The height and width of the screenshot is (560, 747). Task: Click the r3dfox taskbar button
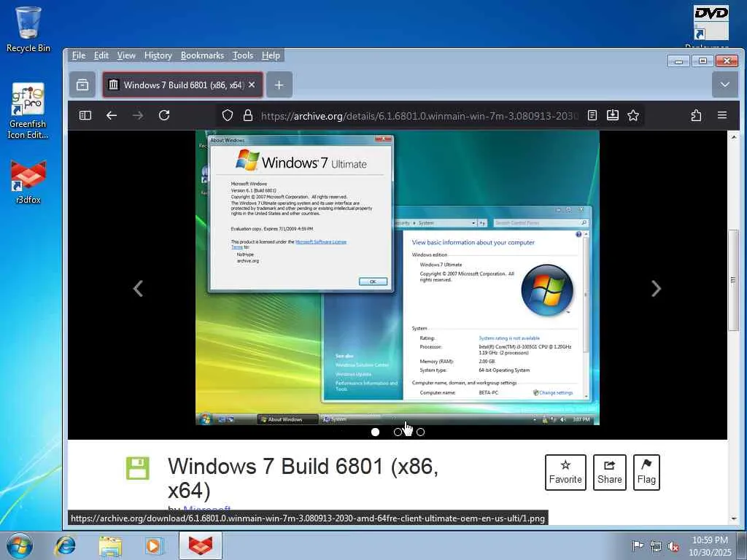[201, 545]
